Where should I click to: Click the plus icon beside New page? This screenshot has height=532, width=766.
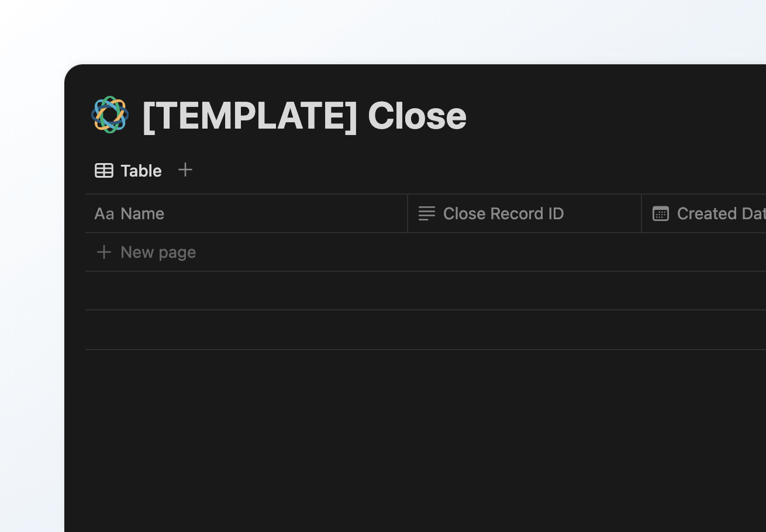104,252
